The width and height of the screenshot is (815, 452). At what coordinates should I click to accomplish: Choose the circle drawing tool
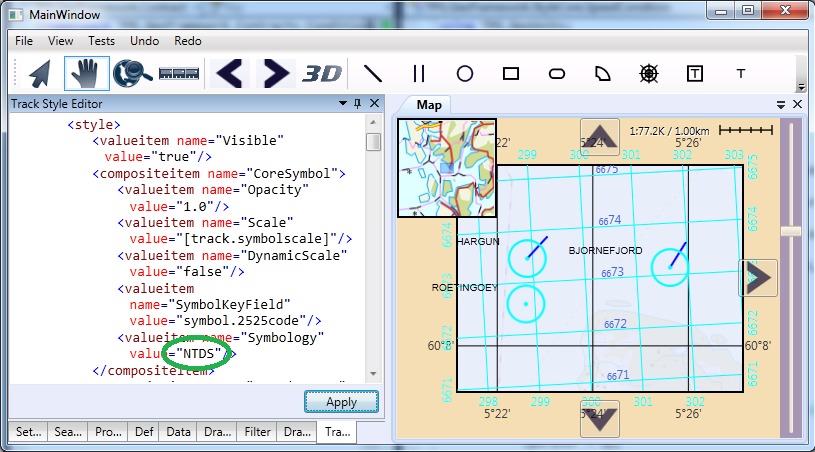[465, 74]
